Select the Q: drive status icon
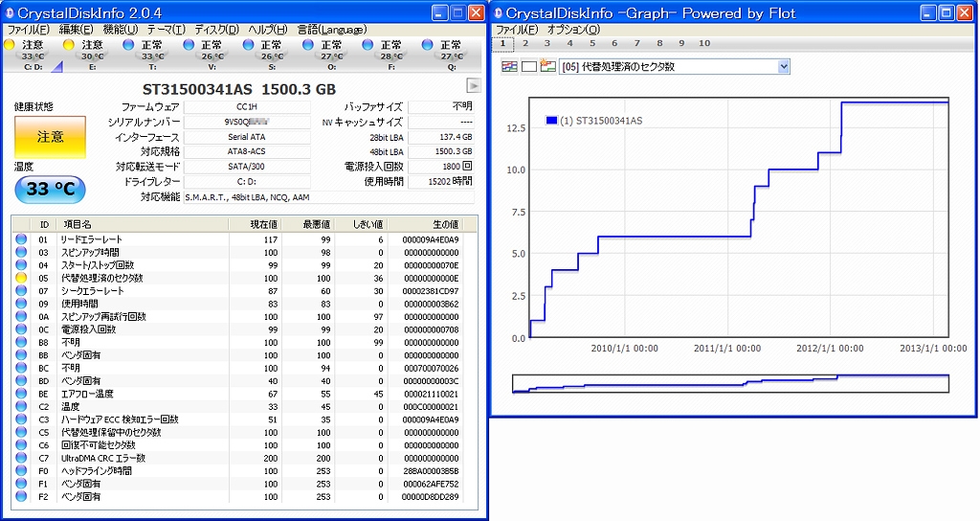 [x=428, y=45]
